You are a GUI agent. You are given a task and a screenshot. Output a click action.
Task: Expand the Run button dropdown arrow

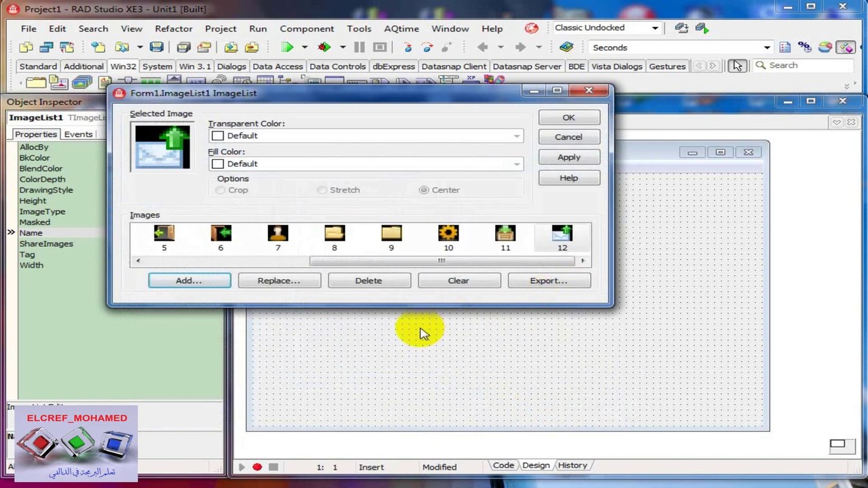point(304,47)
